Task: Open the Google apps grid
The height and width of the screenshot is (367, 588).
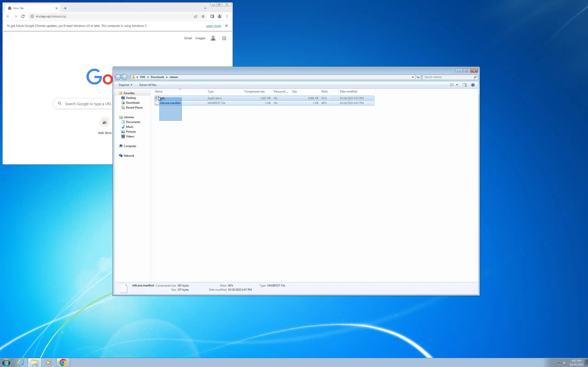Action: 224,38
